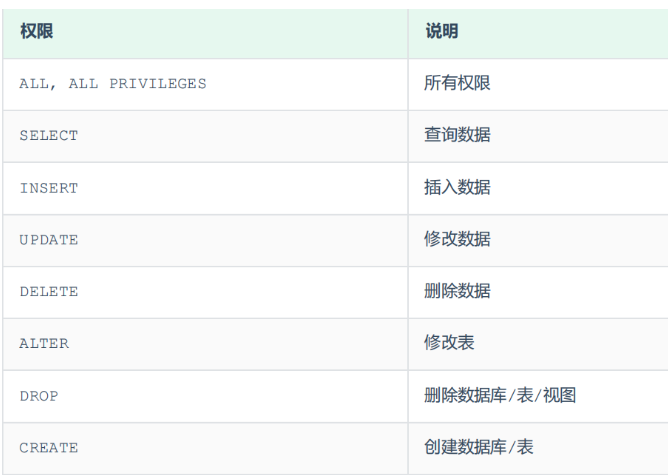Click the 查询数据 description text

point(457,135)
